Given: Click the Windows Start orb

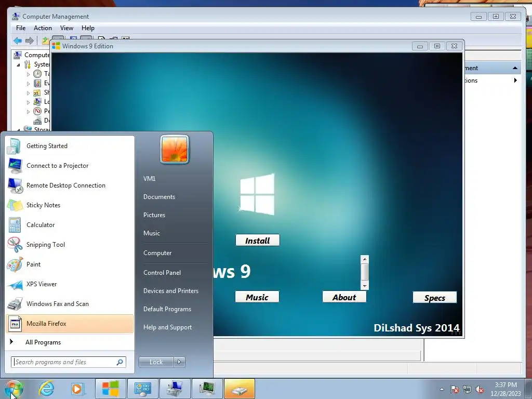Looking at the screenshot, I should [x=14, y=389].
